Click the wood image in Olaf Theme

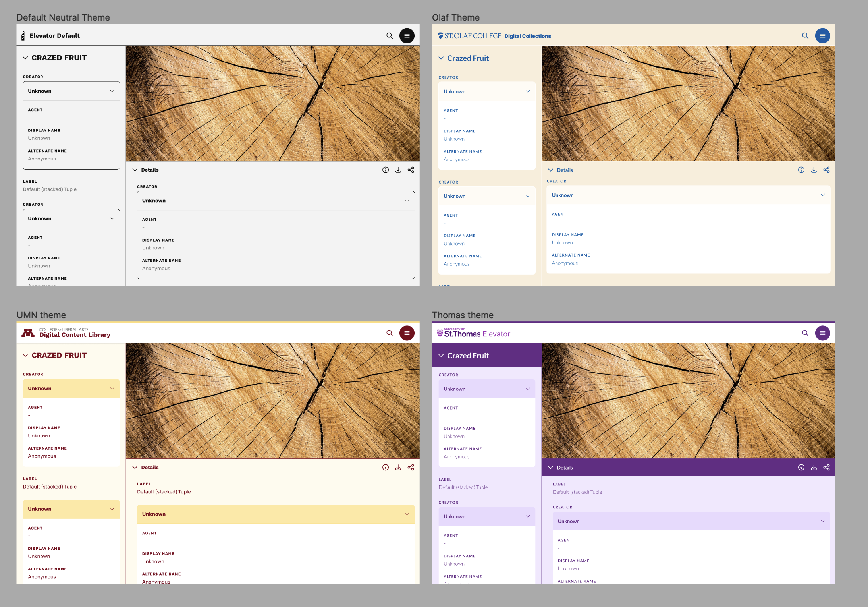coord(689,103)
